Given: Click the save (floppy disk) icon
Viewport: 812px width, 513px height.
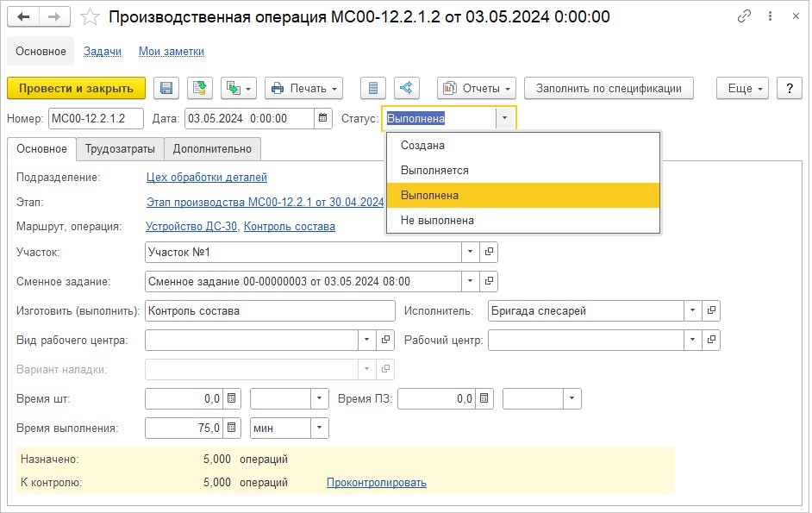Looking at the screenshot, I should (166, 88).
